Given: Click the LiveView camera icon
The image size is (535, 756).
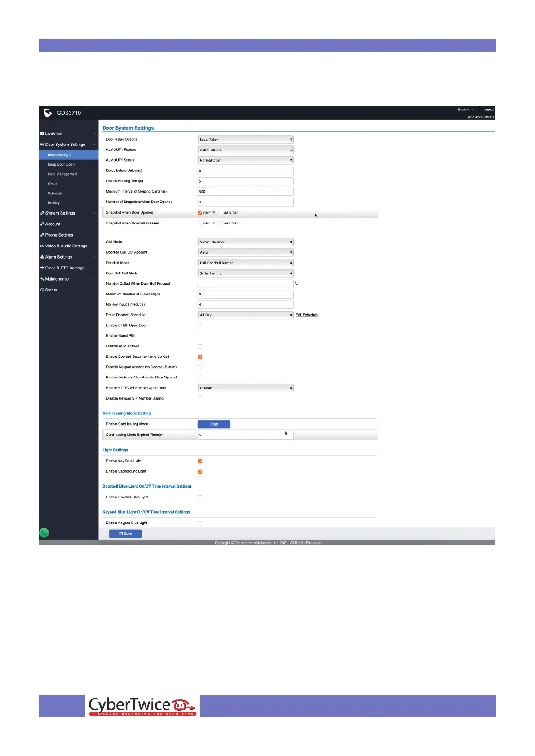Looking at the screenshot, I should tap(42, 133).
